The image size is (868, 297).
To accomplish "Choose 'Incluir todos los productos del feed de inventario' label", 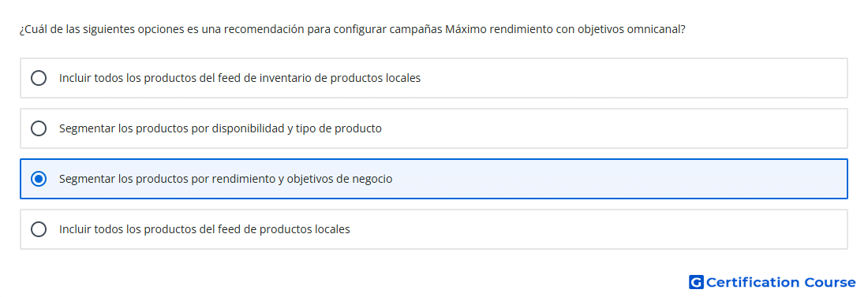I will point(240,78).
